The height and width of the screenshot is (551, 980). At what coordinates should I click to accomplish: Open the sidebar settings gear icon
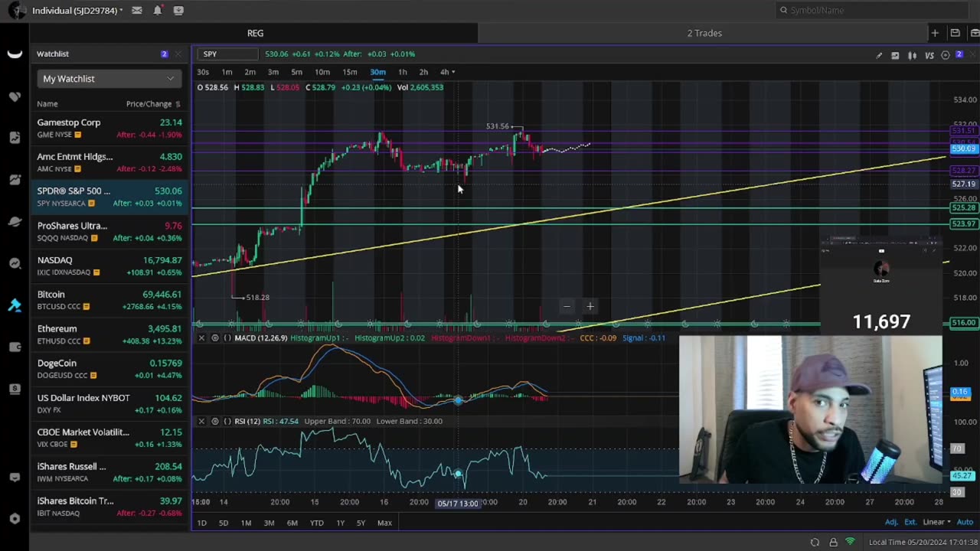click(15, 518)
